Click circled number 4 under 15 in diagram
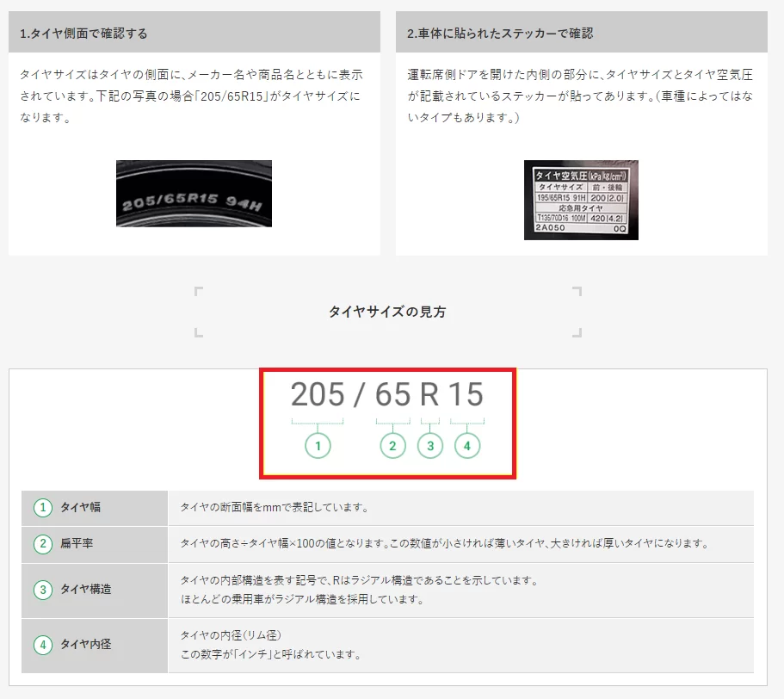The width and height of the screenshot is (784, 699). [x=467, y=445]
